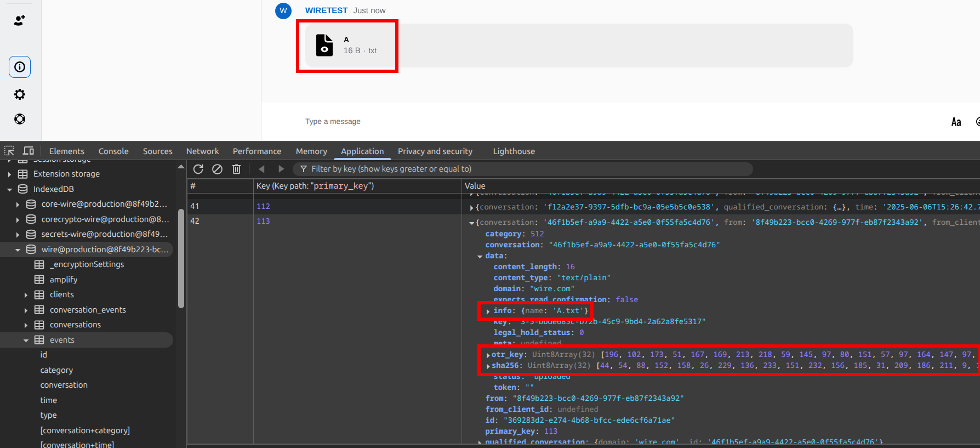Viewport: 980px width, 448px height.
Task: Open the conversation info icon
Action: point(20,67)
